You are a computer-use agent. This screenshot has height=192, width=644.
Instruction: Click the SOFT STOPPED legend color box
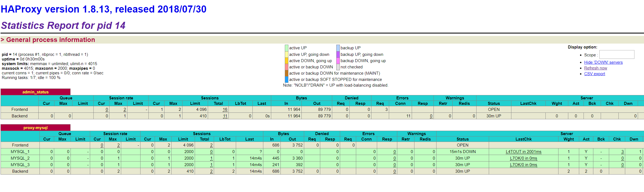286,80
